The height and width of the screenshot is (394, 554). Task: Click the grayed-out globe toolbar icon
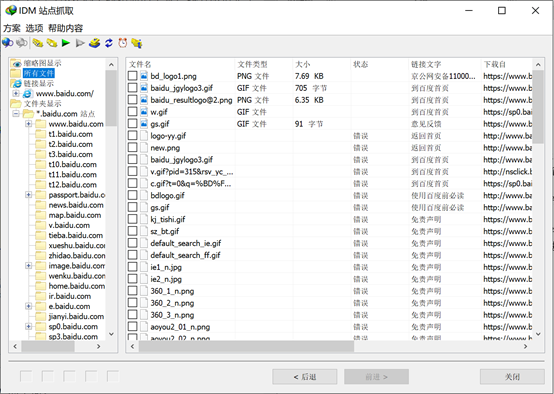point(22,43)
